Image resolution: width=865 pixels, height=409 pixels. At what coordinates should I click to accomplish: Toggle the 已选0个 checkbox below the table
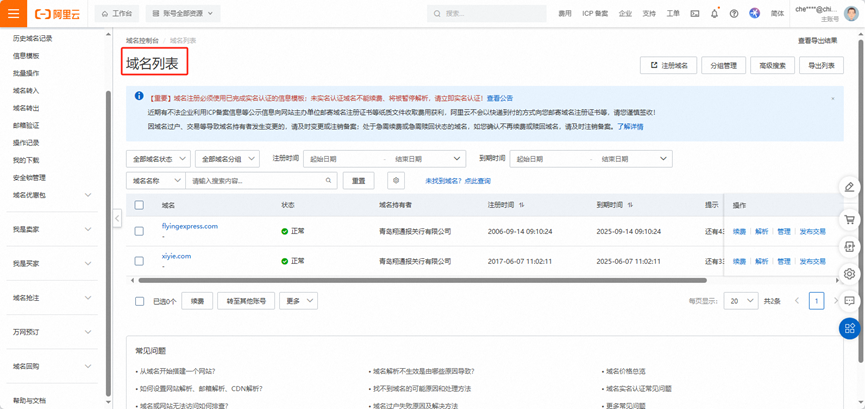point(140,301)
